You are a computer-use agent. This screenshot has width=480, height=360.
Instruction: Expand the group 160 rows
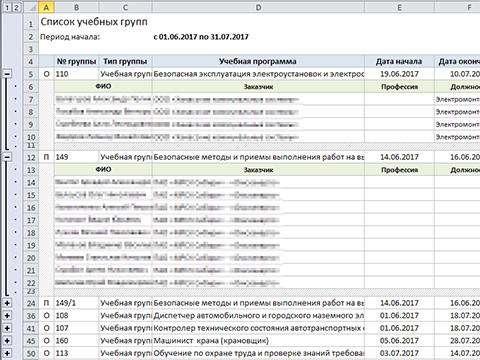tap(7, 341)
